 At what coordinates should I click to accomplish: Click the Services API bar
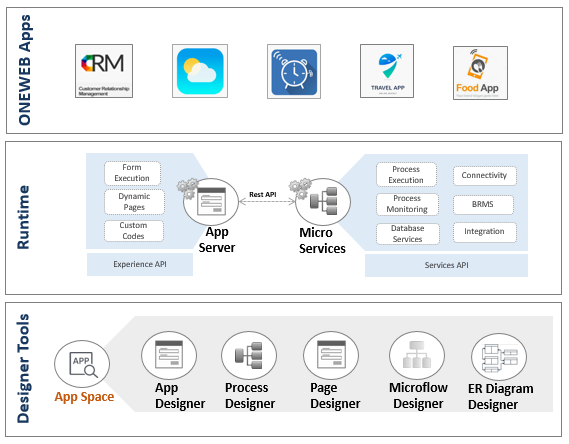point(446,265)
